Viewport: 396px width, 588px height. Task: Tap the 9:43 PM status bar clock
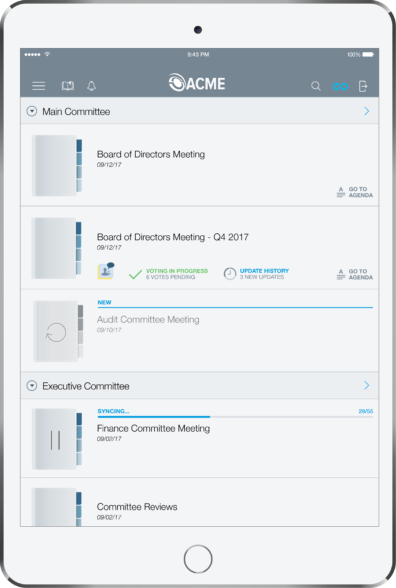[198, 54]
